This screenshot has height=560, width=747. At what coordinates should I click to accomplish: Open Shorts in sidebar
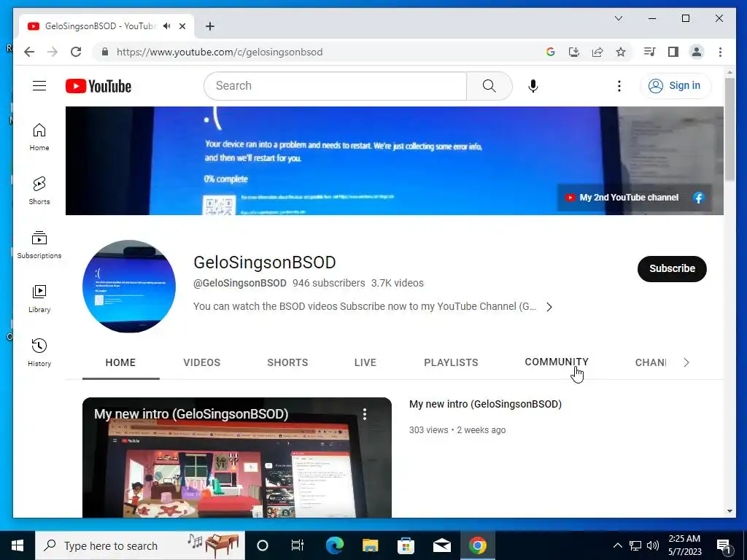click(x=39, y=190)
